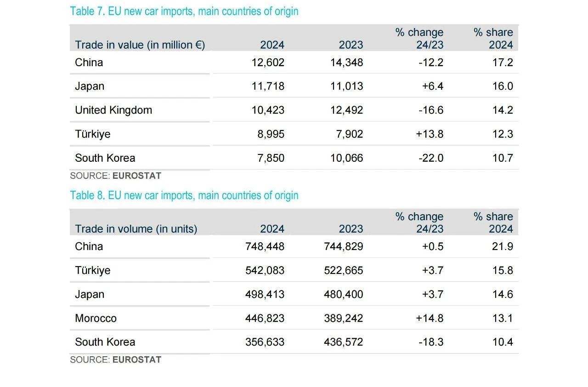Select the 'Trade in volume (in units)' header
The height and width of the screenshot is (387, 588).
(136, 229)
